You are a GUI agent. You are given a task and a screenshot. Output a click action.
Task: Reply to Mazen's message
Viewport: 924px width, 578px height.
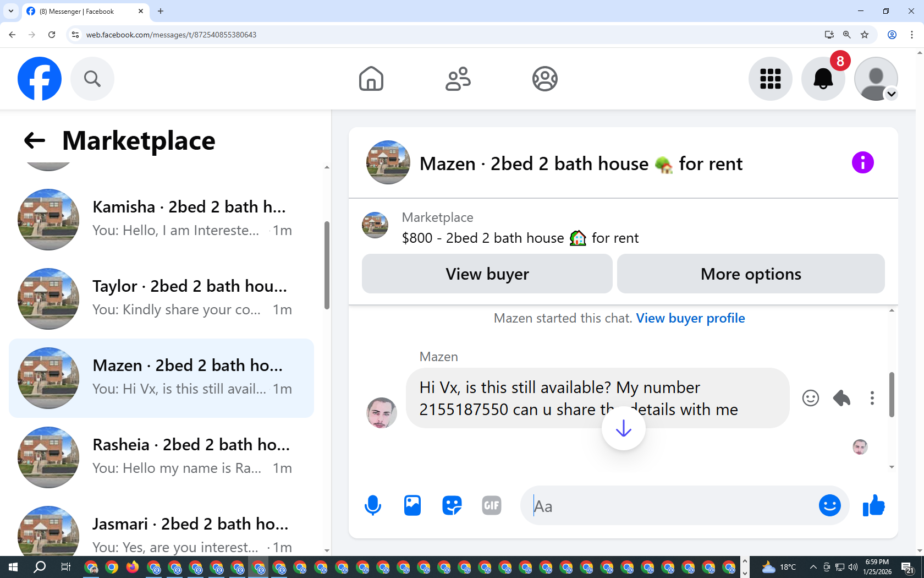tap(842, 398)
